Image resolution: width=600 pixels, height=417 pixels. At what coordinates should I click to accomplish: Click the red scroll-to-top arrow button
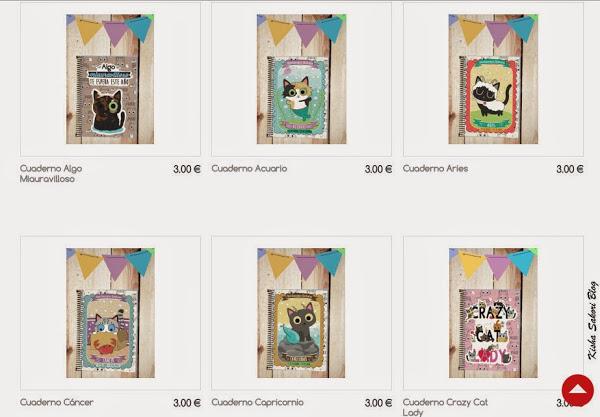click(x=578, y=390)
